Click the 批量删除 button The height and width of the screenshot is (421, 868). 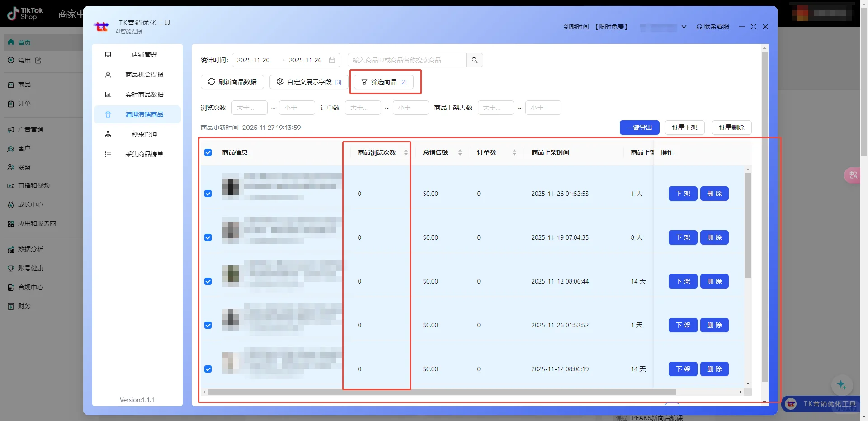pyautogui.click(x=731, y=127)
